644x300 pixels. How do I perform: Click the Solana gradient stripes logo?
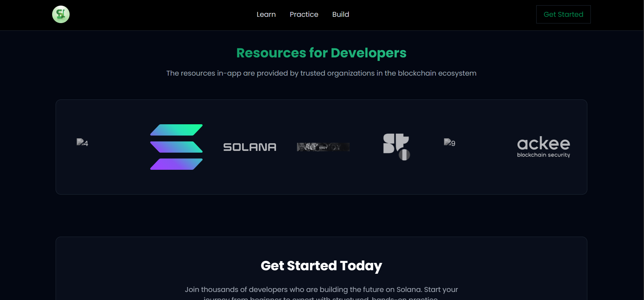176,147
